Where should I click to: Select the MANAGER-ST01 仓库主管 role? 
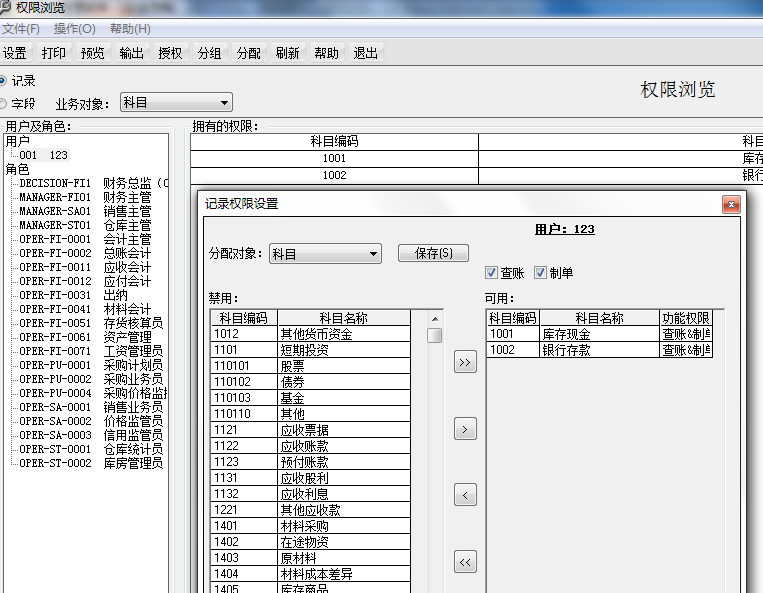click(85, 225)
